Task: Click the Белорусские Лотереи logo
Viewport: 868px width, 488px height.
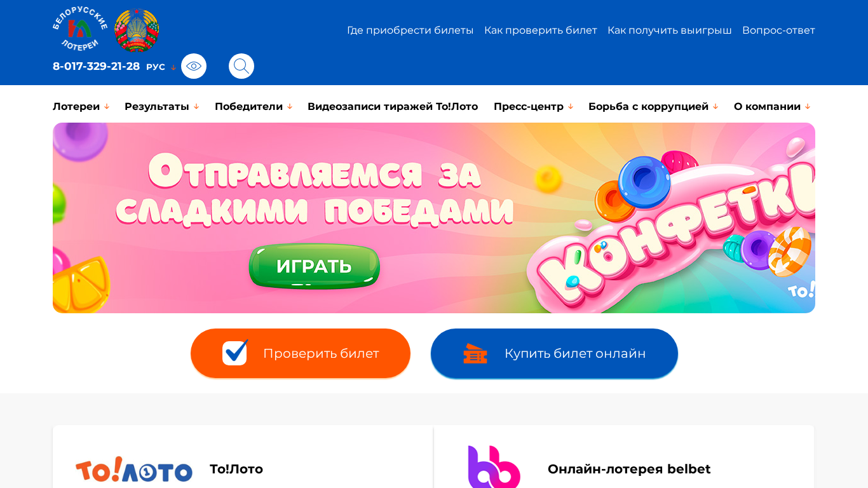Action: (x=79, y=30)
